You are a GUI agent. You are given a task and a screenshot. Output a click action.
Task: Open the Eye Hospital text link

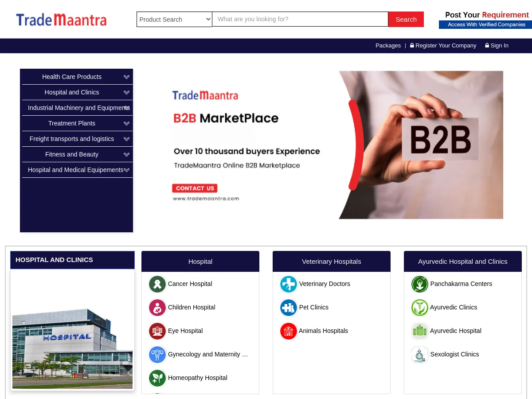click(185, 331)
